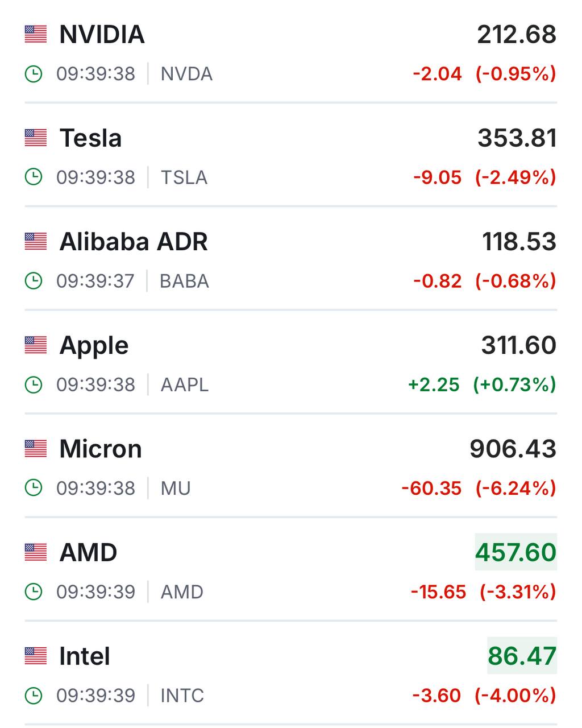Click Apple's +2.25 (+0.73%) change

(482, 384)
